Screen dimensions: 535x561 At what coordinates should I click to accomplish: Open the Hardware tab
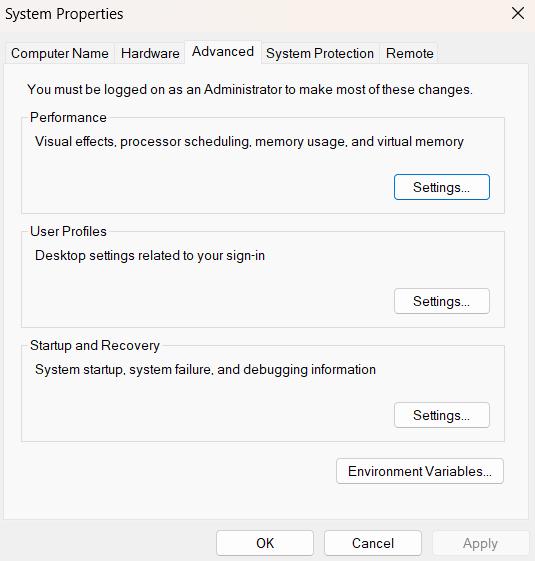150,53
